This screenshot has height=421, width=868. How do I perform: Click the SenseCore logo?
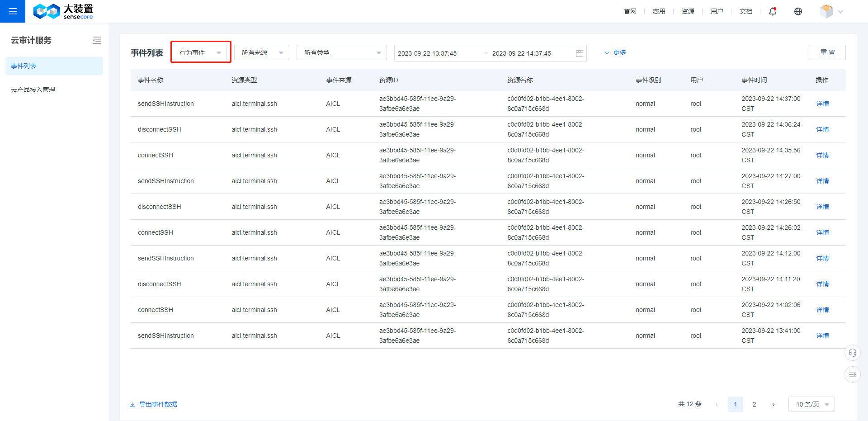[x=63, y=11]
